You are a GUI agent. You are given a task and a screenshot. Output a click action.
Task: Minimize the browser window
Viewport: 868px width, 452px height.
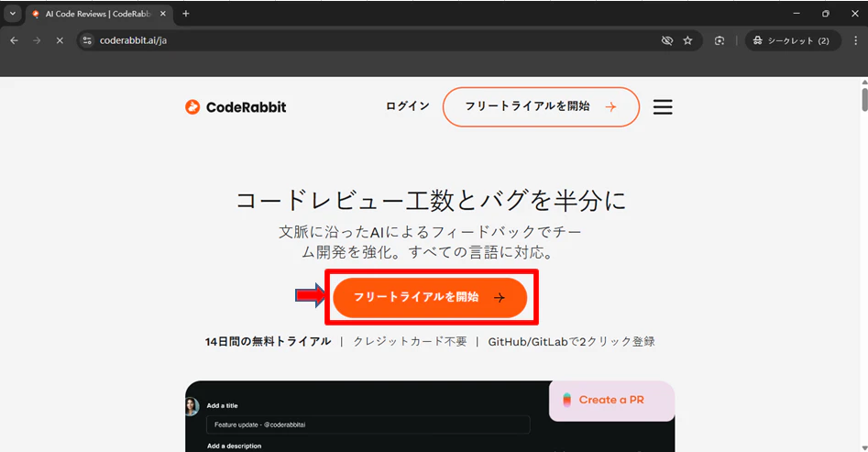pyautogui.click(x=797, y=13)
